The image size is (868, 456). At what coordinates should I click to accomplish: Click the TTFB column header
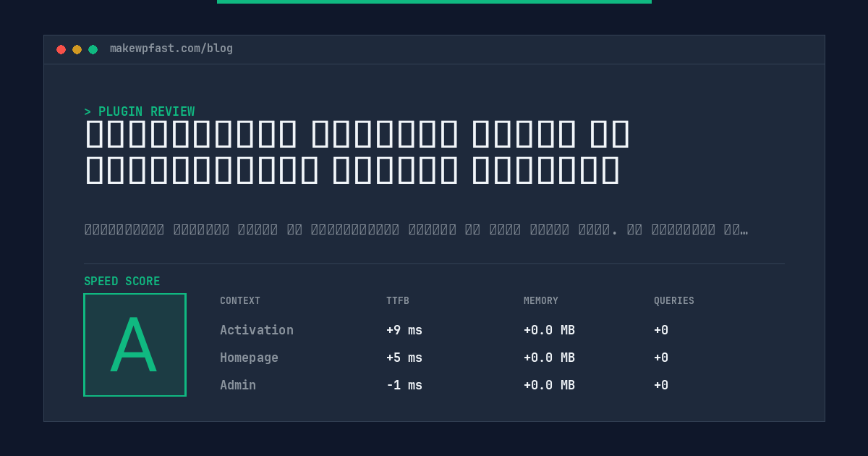(x=398, y=301)
